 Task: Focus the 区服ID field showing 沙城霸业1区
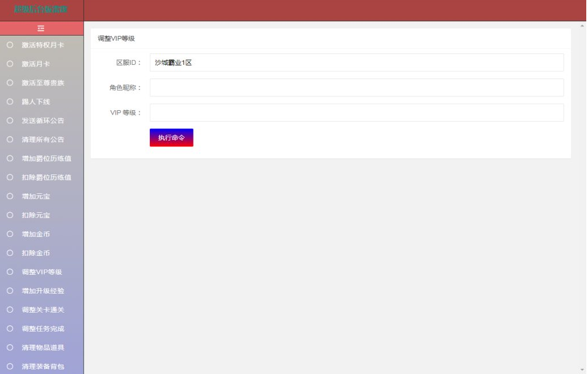[x=356, y=63]
